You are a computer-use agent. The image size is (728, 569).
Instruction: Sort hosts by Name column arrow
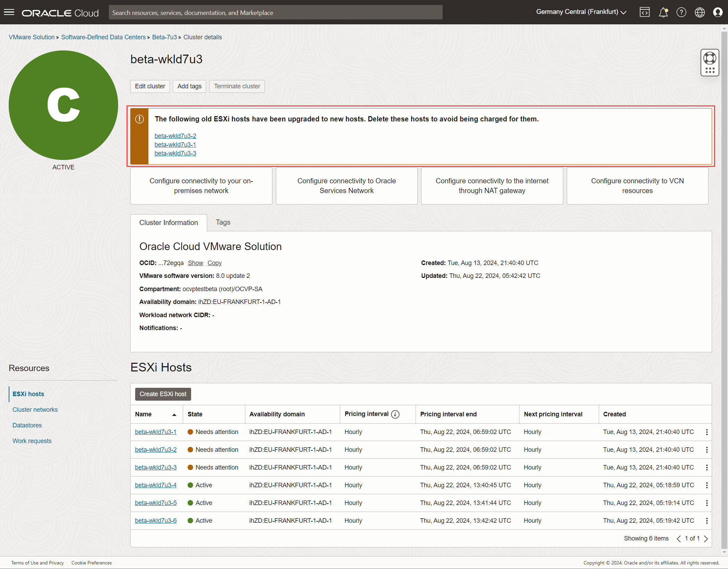coord(174,415)
